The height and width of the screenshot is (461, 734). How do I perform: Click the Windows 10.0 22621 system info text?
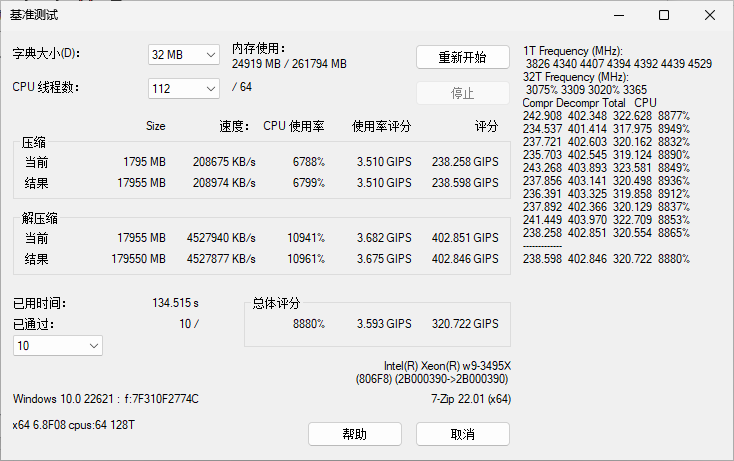point(106,399)
